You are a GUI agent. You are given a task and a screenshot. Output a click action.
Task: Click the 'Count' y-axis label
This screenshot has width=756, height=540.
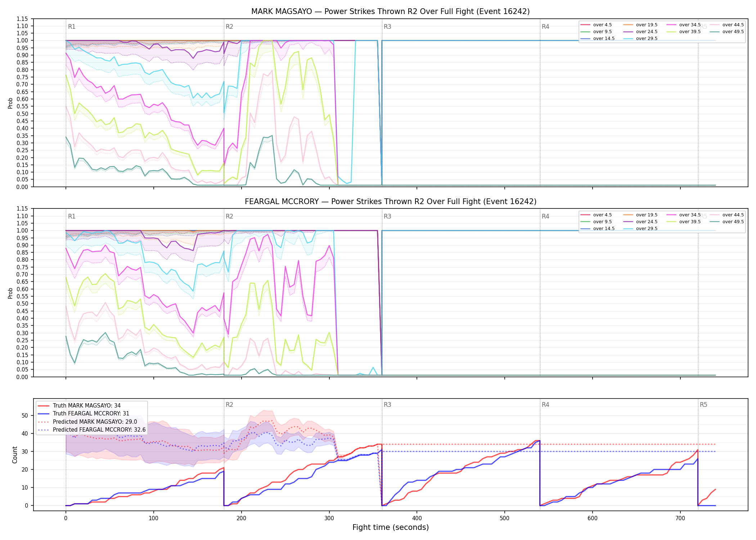click(x=15, y=455)
